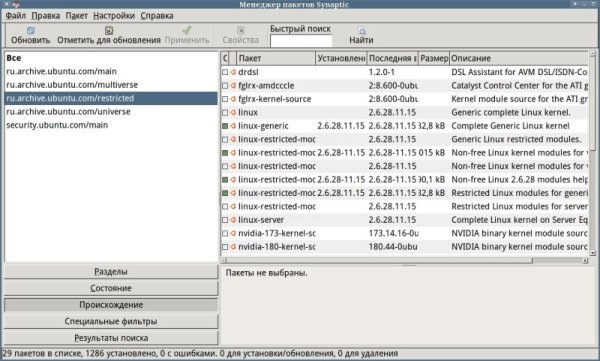Sort by the Установленная версия column header
The width and height of the screenshot is (600, 361).
(x=341, y=58)
